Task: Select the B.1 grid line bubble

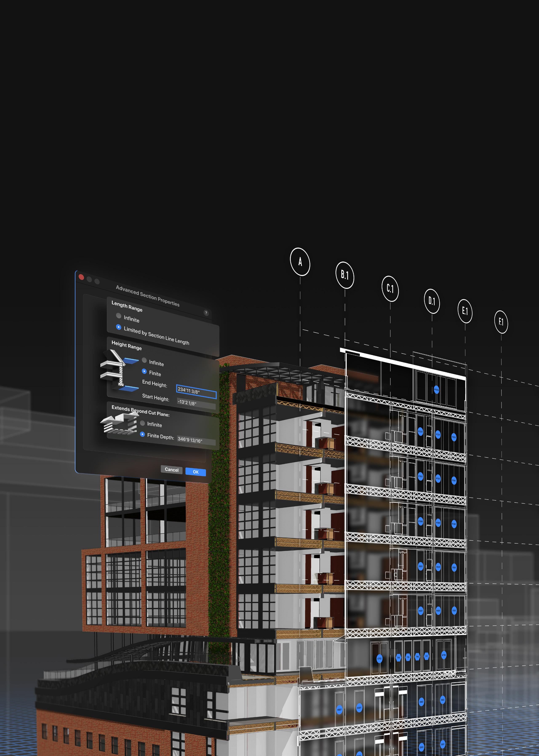Action: pos(345,275)
